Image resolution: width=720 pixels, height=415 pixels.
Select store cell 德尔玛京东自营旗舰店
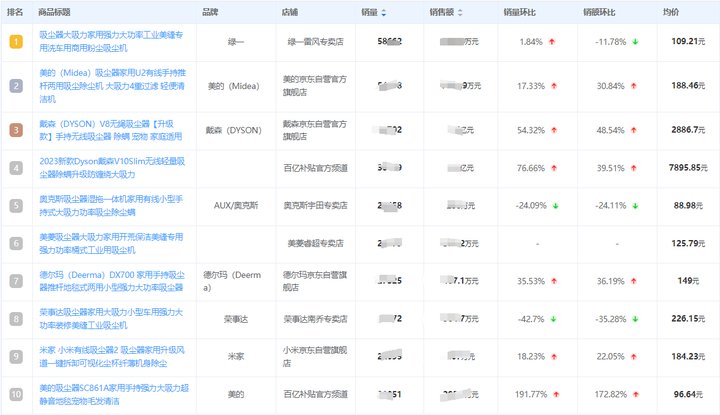(x=315, y=281)
